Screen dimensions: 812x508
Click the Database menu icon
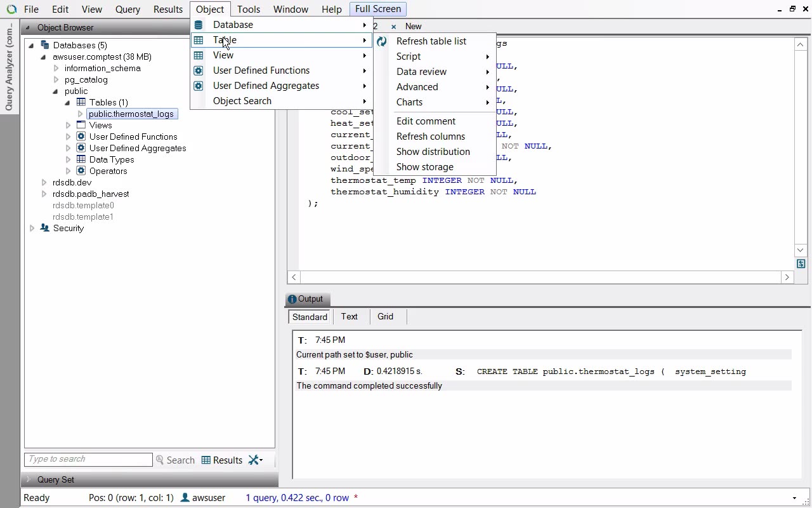pyautogui.click(x=199, y=25)
